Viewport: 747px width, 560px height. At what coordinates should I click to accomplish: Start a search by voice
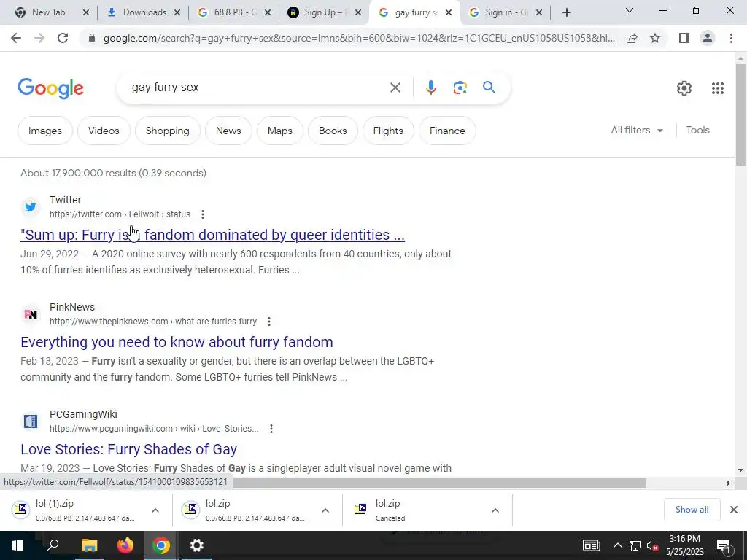point(430,87)
